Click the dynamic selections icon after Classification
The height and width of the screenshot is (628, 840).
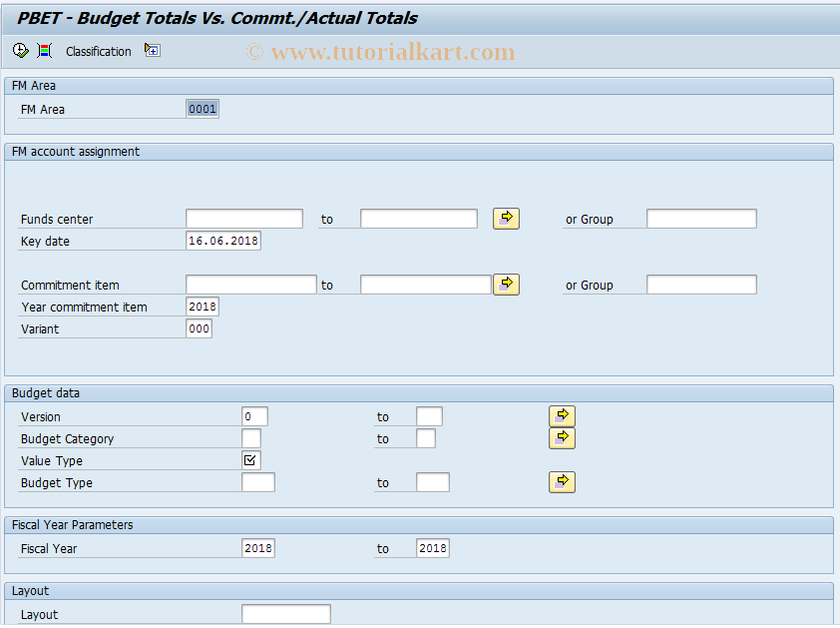(153, 50)
